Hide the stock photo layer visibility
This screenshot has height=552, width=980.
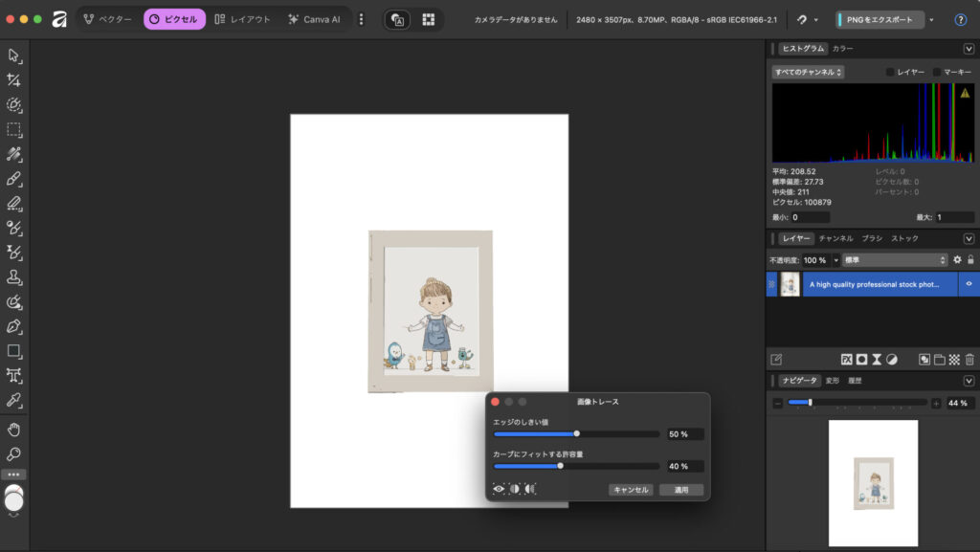969,284
